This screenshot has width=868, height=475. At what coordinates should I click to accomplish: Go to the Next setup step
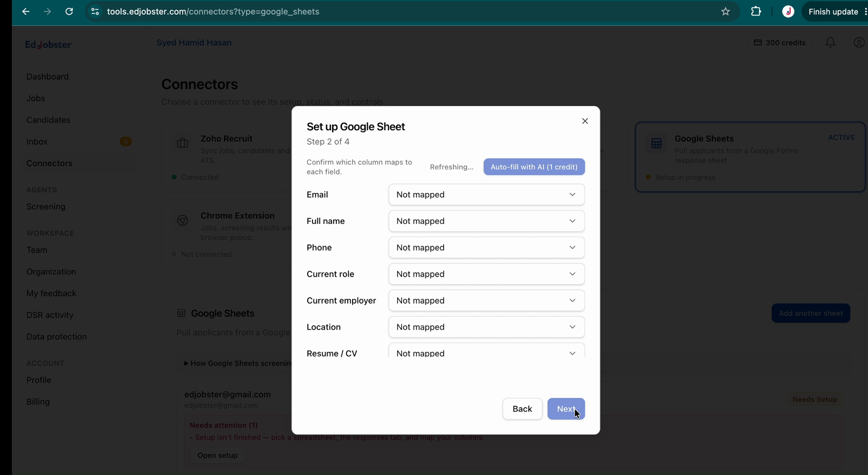click(x=566, y=409)
